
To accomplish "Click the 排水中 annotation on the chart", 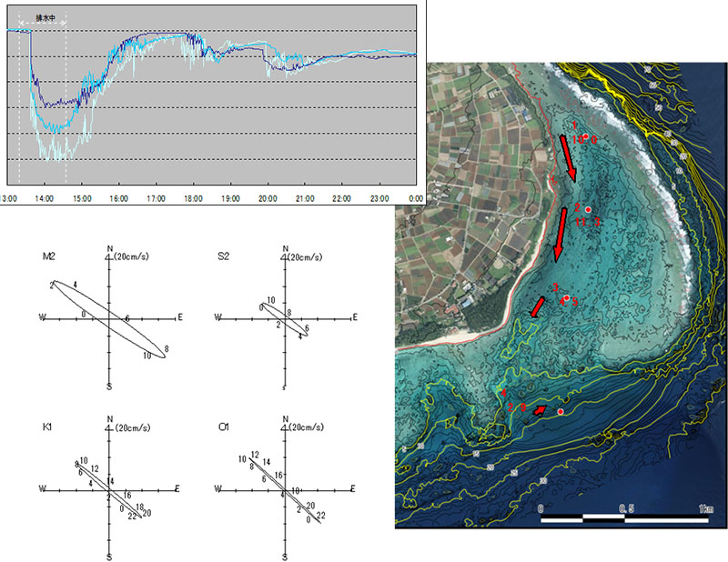I will [x=44, y=17].
